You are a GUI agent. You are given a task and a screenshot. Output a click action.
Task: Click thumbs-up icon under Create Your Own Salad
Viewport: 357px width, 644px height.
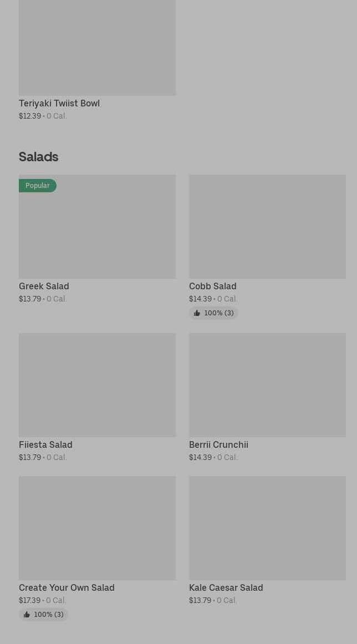coord(27,615)
